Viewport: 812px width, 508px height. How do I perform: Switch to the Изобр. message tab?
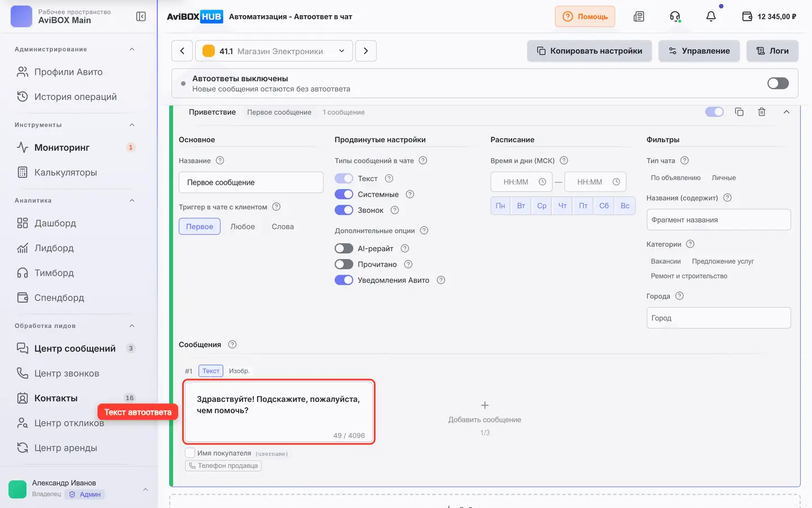point(239,371)
